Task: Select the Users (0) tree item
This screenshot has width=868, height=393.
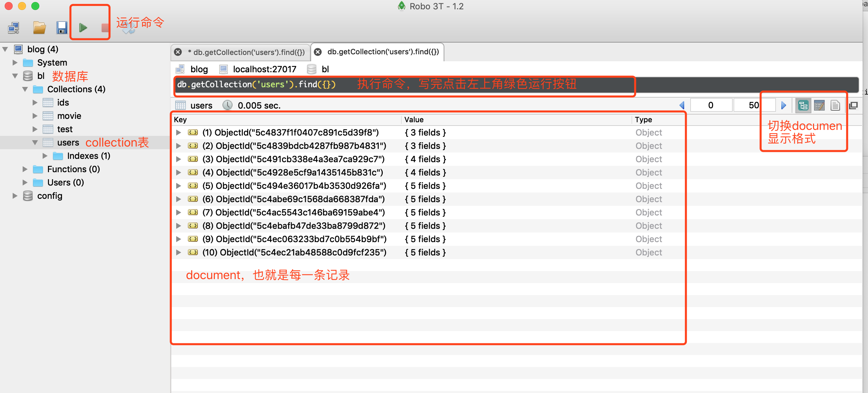Action: point(65,183)
